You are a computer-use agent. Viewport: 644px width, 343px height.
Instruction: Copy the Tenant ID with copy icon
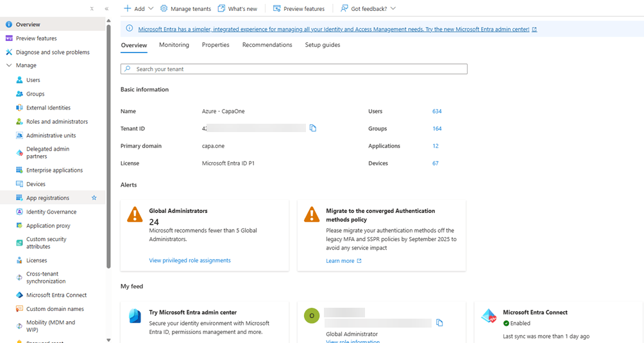click(313, 128)
